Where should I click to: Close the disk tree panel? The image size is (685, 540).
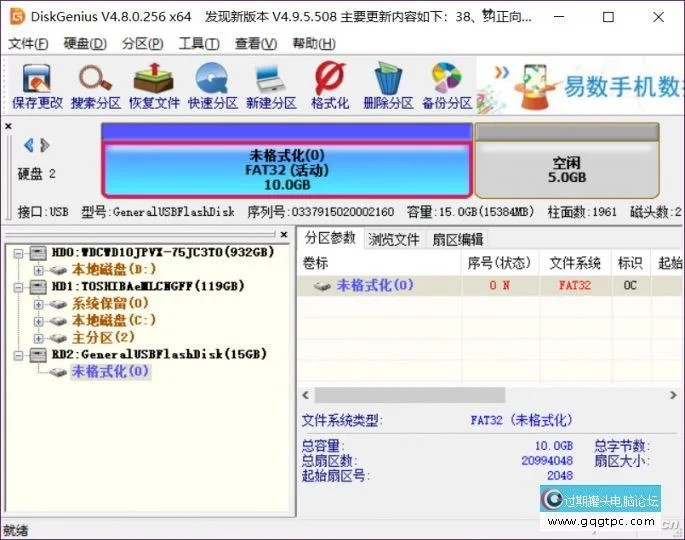[284, 235]
